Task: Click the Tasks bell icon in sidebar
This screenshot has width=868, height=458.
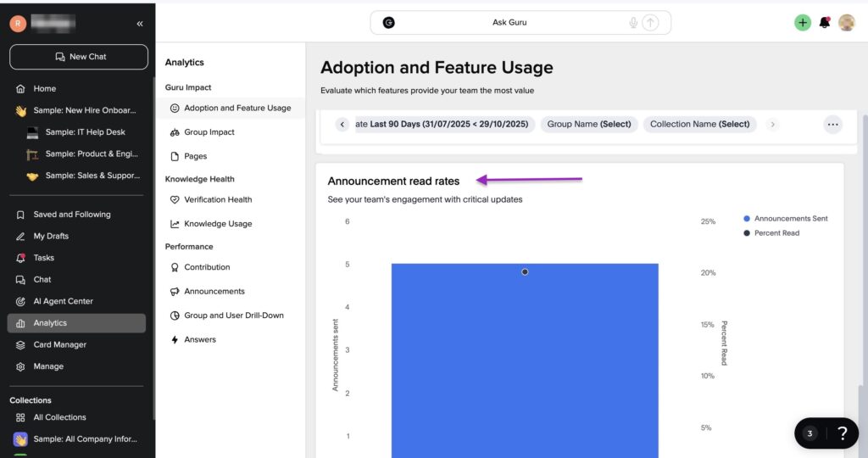Action: coord(20,258)
